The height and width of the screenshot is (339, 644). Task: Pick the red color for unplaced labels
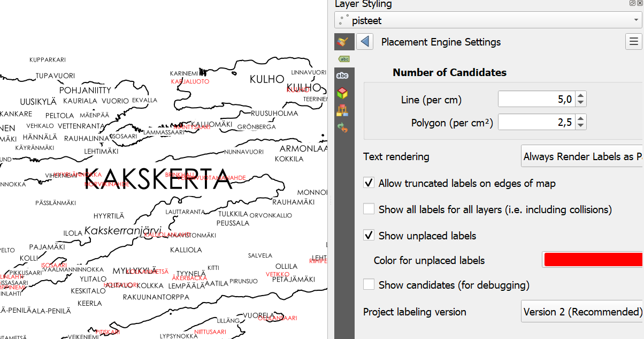[593, 260]
